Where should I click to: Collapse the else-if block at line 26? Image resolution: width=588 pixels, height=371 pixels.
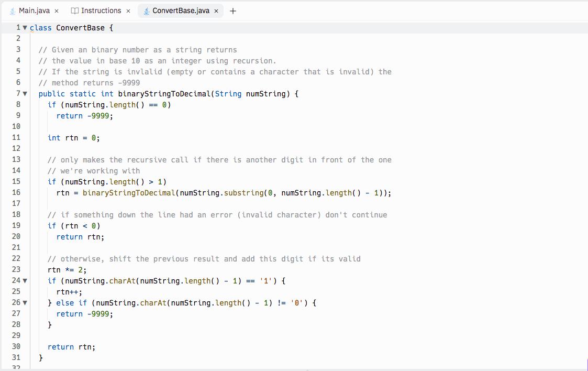click(x=25, y=302)
